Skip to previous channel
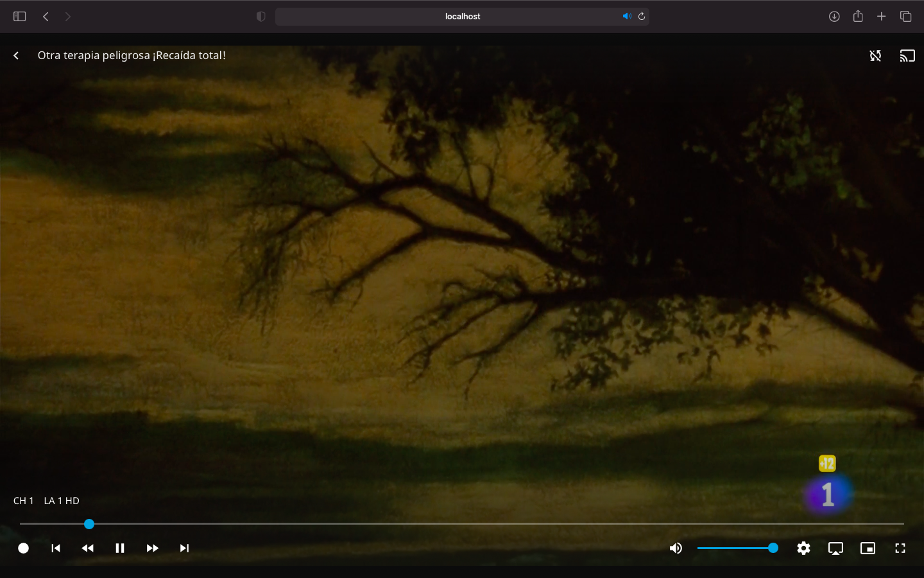Screen dimensions: 924x578 56,548
